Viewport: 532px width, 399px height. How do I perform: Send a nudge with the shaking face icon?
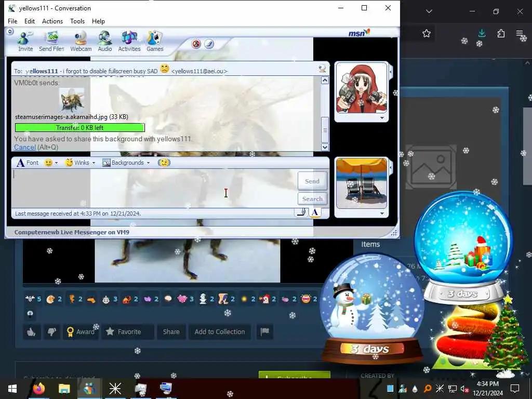click(164, 163)
